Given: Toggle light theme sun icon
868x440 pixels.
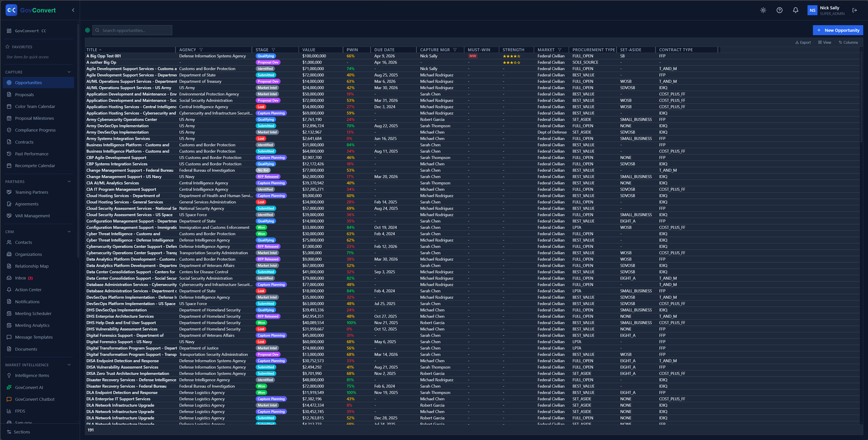Looking at the screenshot, I should [763, 10].
